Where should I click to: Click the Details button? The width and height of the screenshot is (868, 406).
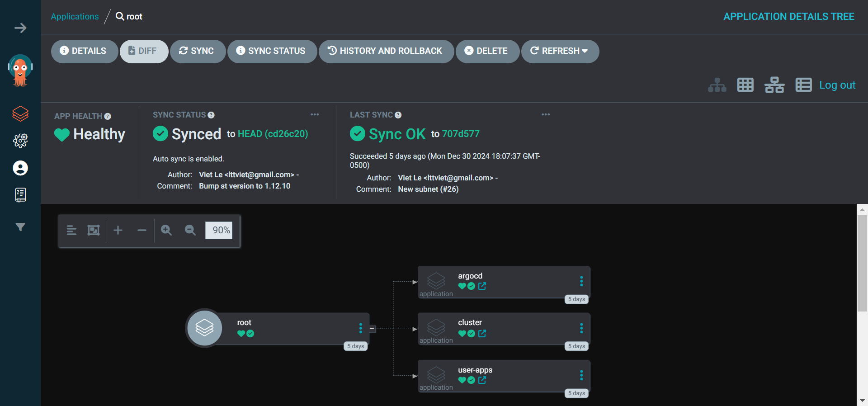click(84, 51)
